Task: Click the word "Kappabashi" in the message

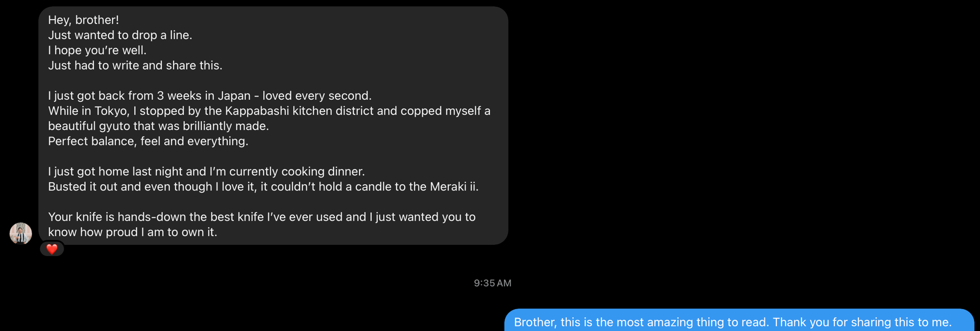Action: coord(257,111)
